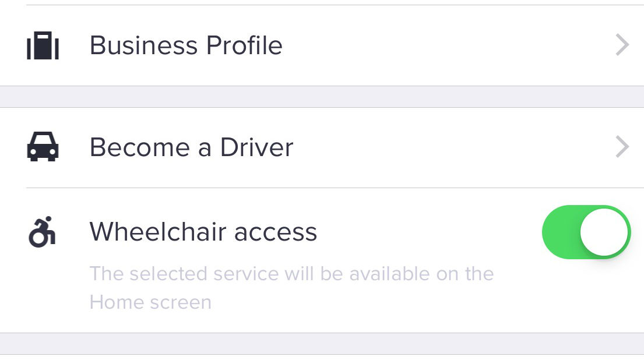This screenshot has width=644, height=360.
Task: Click the wheelchair icon
Action: point(42,232)
